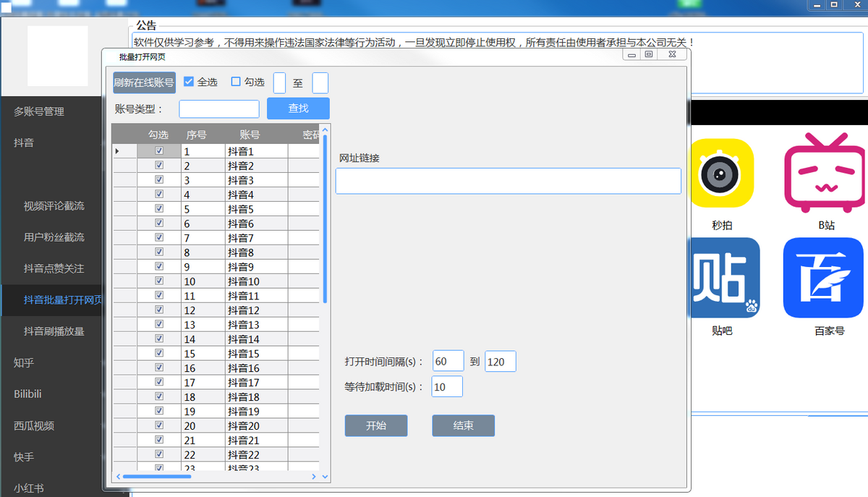Click the range start box before 至
The image size is (868, 497).
coord(279,82)
